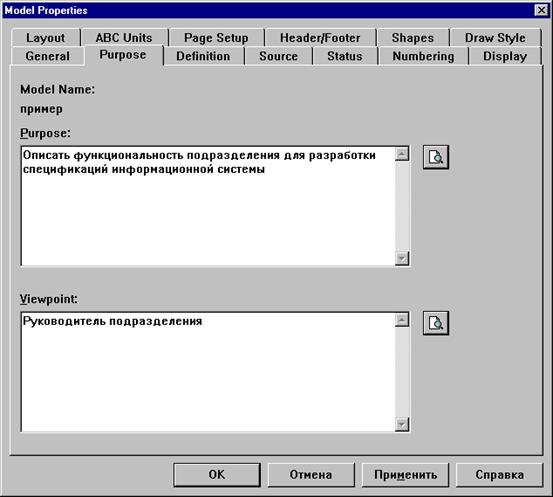Click the Применить button
Viewport: 553px width, 497px height.
pos(406,475)
